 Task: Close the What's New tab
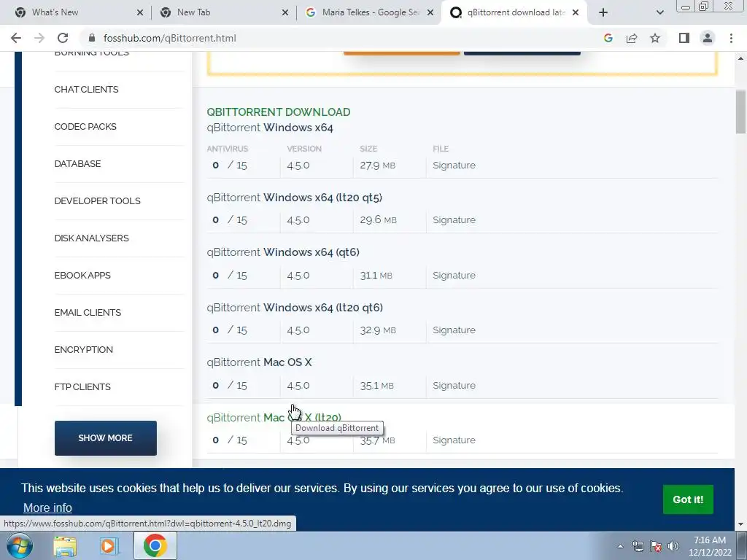click(x=140, y=12)
